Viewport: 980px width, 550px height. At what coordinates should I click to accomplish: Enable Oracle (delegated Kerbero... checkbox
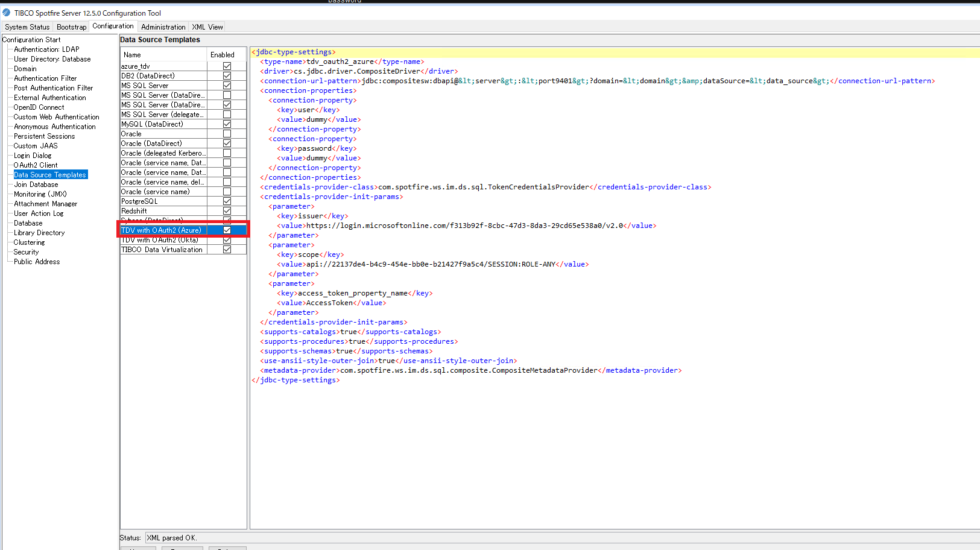227,153
